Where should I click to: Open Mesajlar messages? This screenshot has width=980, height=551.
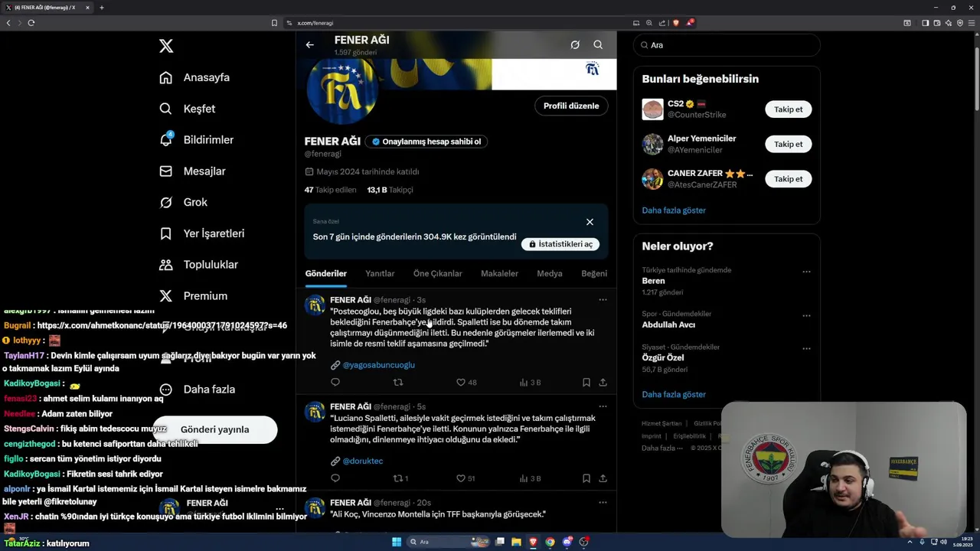pyautogui.click(x=192, y=171)
